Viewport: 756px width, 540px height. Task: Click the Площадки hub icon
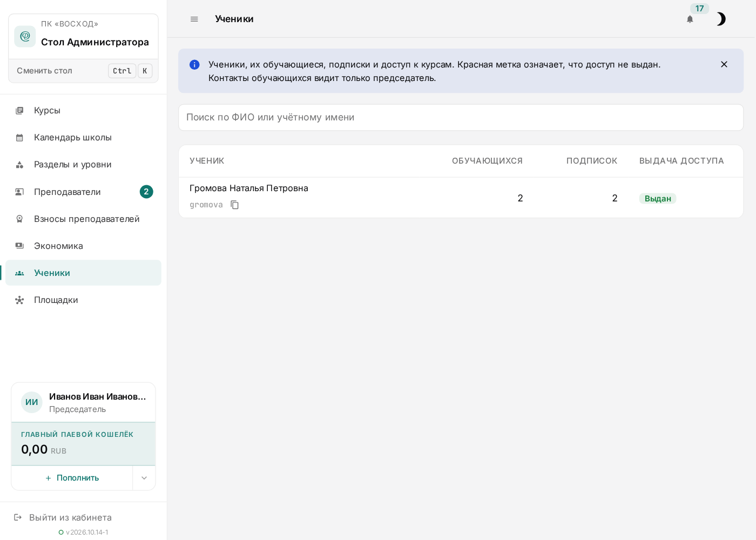click(19, 300)
